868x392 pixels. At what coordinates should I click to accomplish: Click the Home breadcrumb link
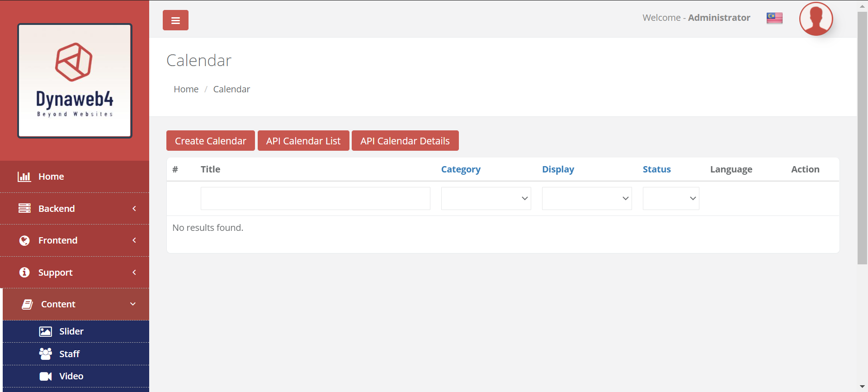click(x=186, y=89)
